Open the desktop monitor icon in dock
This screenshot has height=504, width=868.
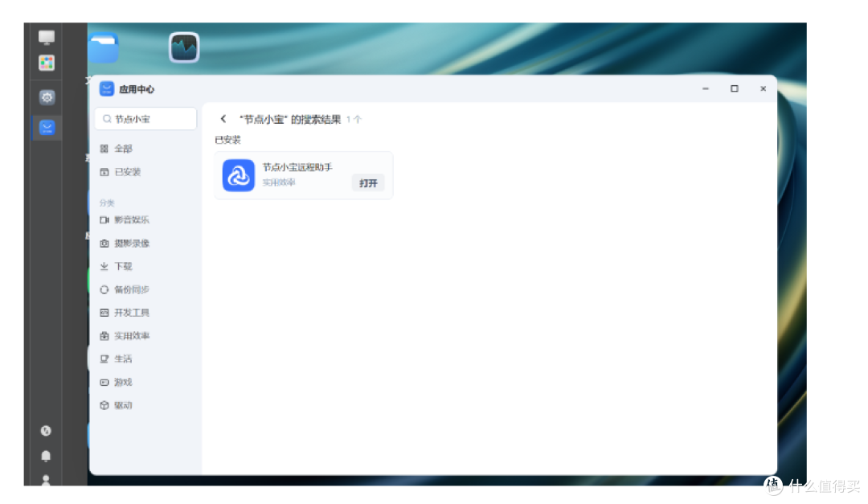[x=47, y=38]
